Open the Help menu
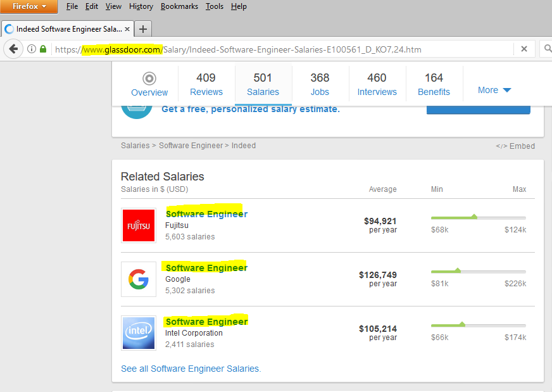The height and width of the screenshot is (392, 552). point(239,6)
